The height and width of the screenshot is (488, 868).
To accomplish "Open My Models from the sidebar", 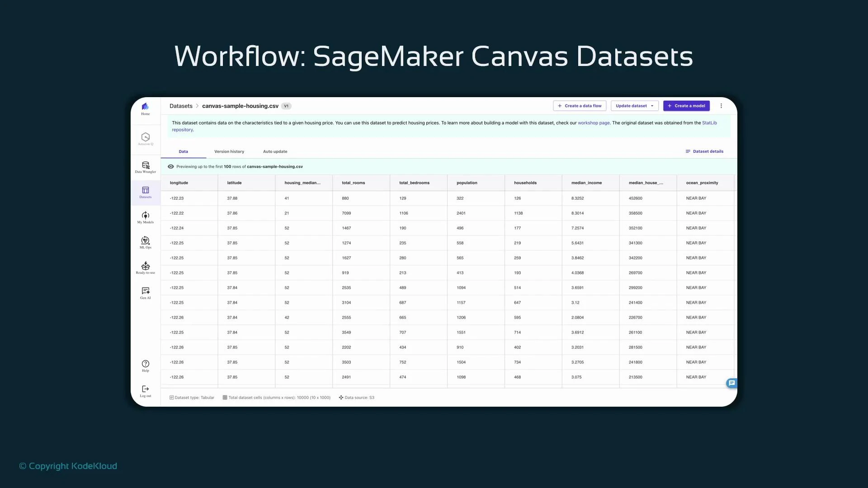I will pos(145,217).
